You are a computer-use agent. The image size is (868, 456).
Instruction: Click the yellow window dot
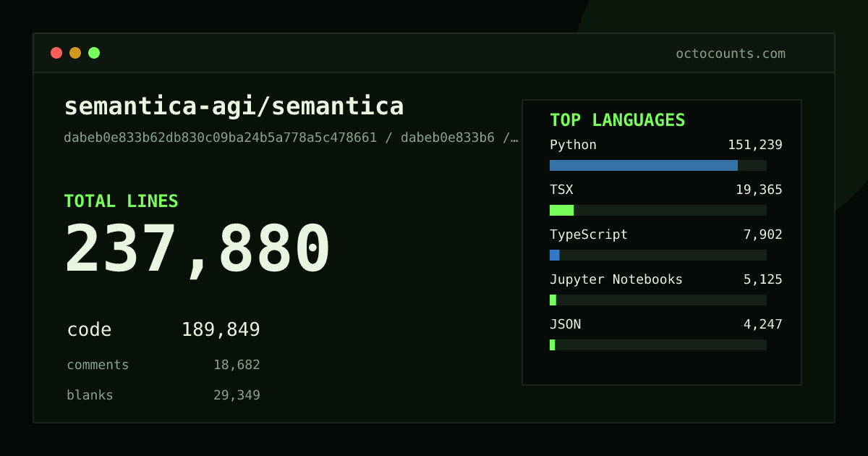click(x=75, y=53)
